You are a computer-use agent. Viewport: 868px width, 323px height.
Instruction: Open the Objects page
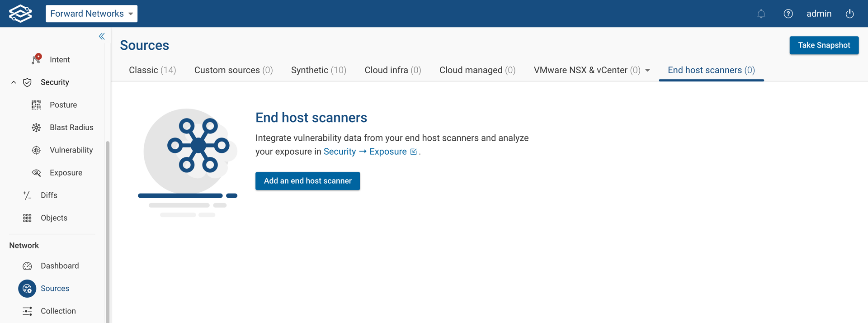(x=54, y=218)
